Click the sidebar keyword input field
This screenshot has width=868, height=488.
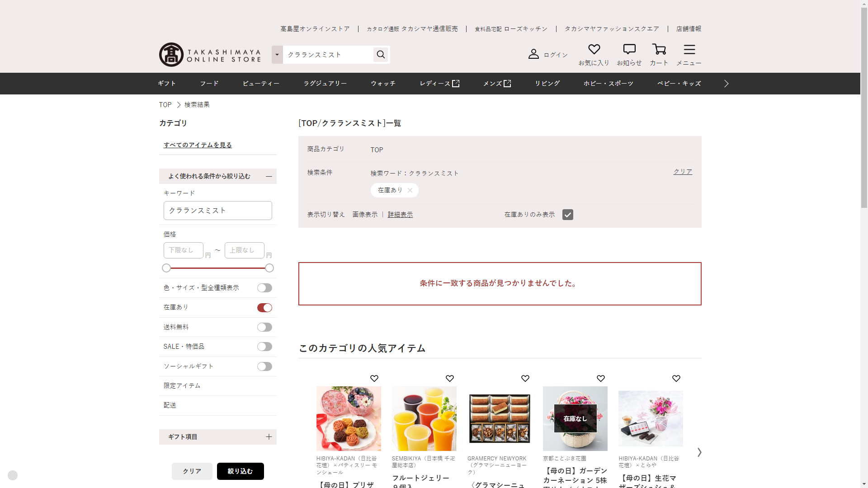[x=217, y=211]
